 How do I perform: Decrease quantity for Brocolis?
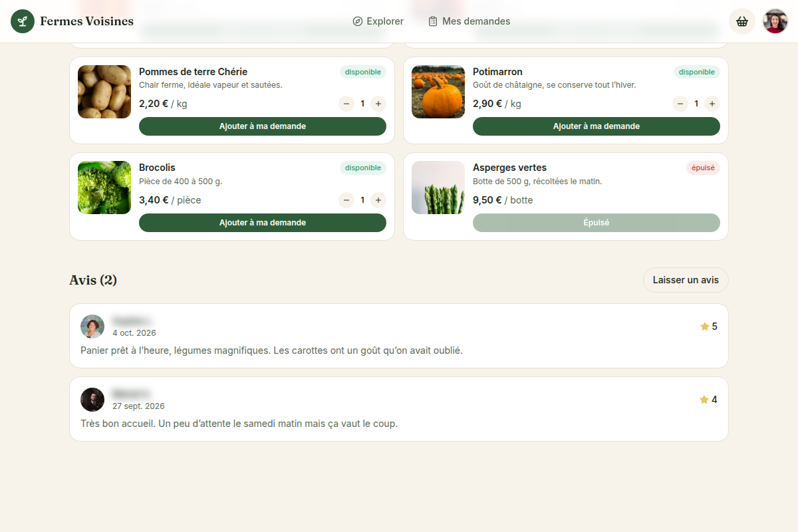pyautogui.click(x=346, y=200)
